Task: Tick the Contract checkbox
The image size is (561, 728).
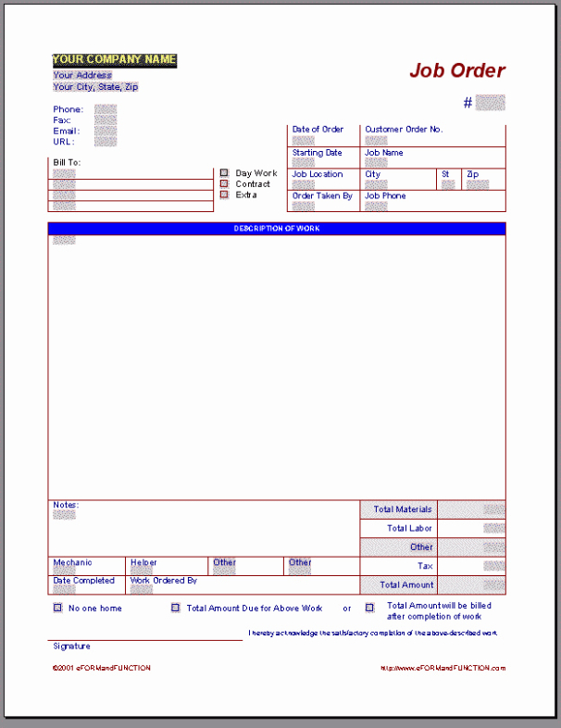Action: point(224,184)
